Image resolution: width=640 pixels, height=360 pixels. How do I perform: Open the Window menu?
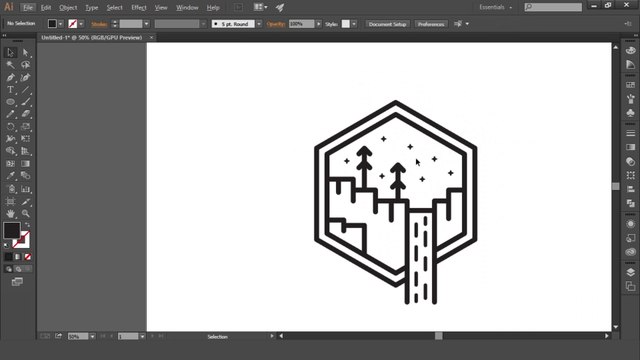point(187,7)
